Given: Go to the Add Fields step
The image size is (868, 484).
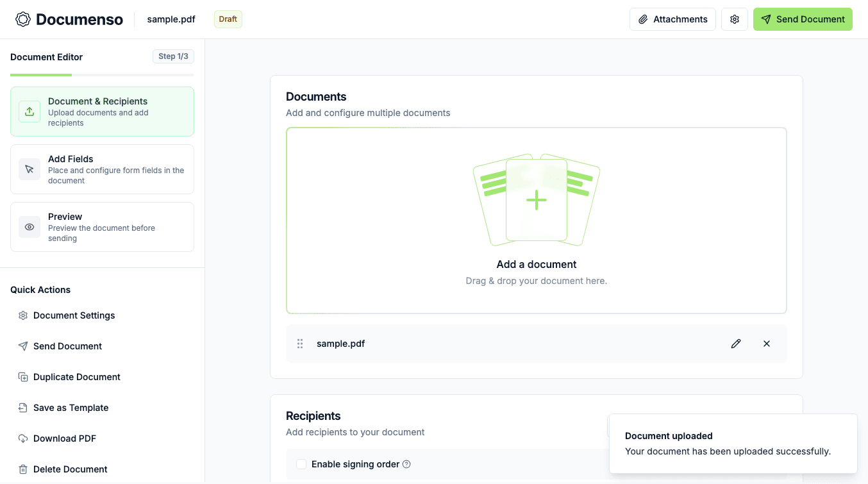Looking at the screenshot, I should click(x=102, y=169).
